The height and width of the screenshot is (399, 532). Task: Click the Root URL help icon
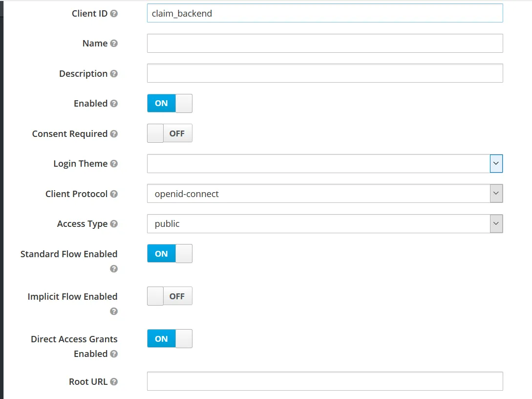point(114,382)
